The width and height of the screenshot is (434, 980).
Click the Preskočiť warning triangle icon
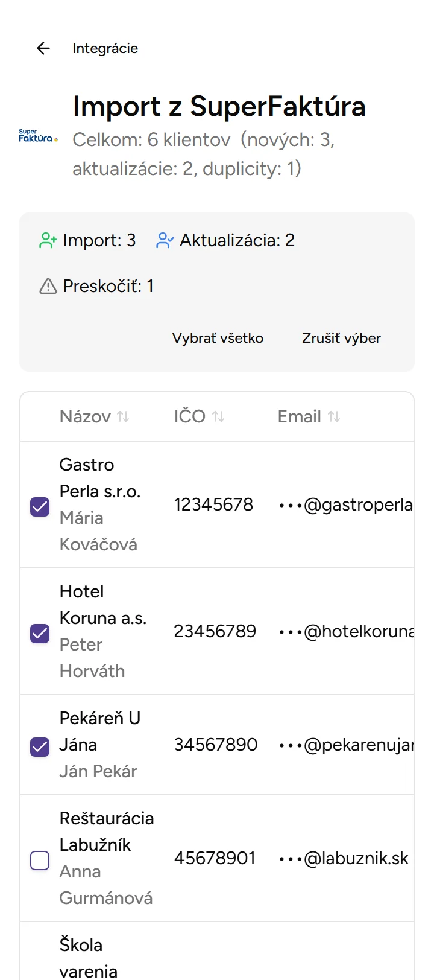pos(48,286)
